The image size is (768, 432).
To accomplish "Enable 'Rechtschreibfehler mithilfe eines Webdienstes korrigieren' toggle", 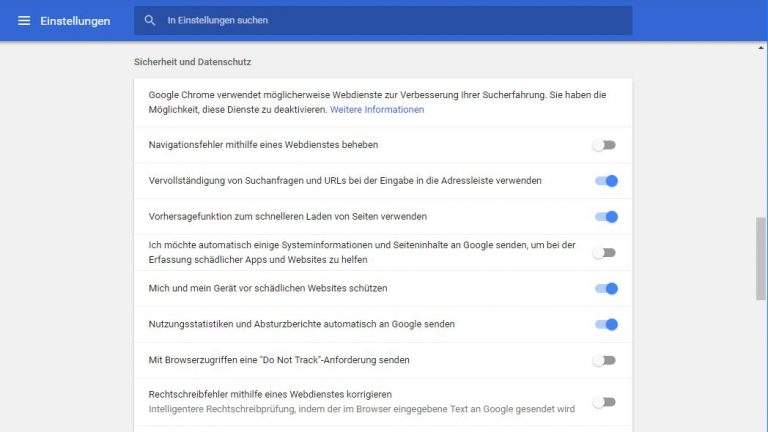I will pos(604,402).
